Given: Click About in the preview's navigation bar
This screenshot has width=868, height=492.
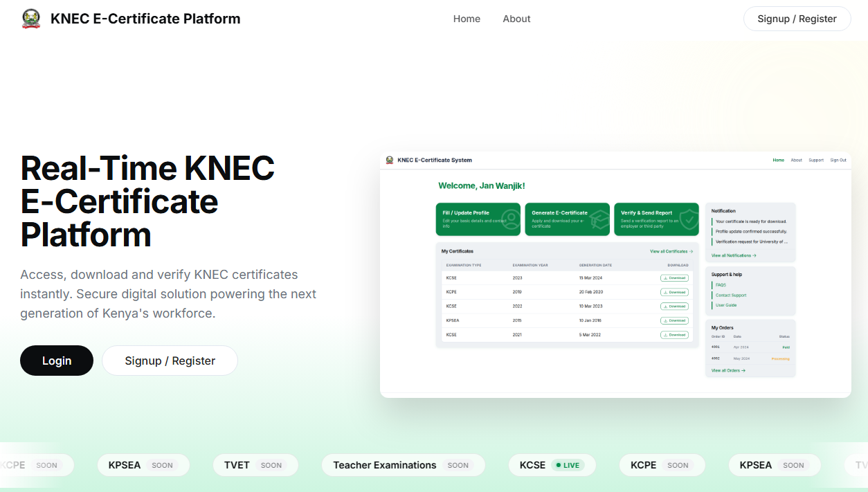Looking at the screenshot, I should coord(797,160).
